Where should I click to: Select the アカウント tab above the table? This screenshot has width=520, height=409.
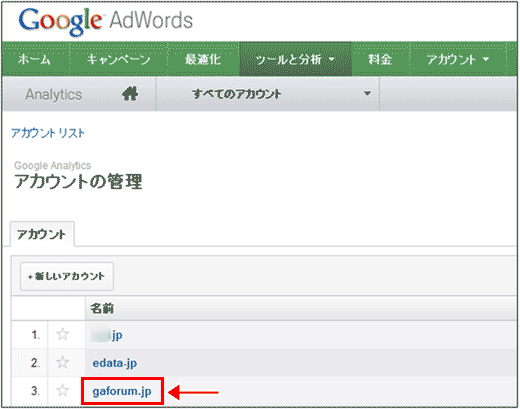(42, 234)
